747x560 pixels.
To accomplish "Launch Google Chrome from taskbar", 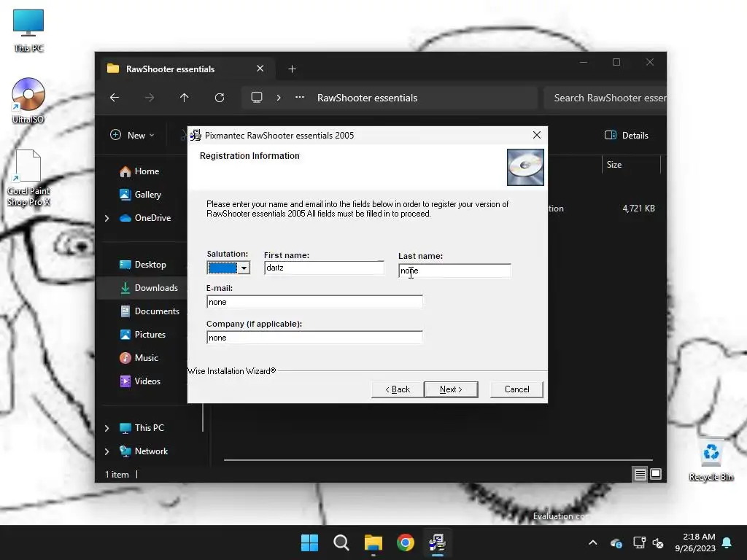I will click(x=406, y=542).
